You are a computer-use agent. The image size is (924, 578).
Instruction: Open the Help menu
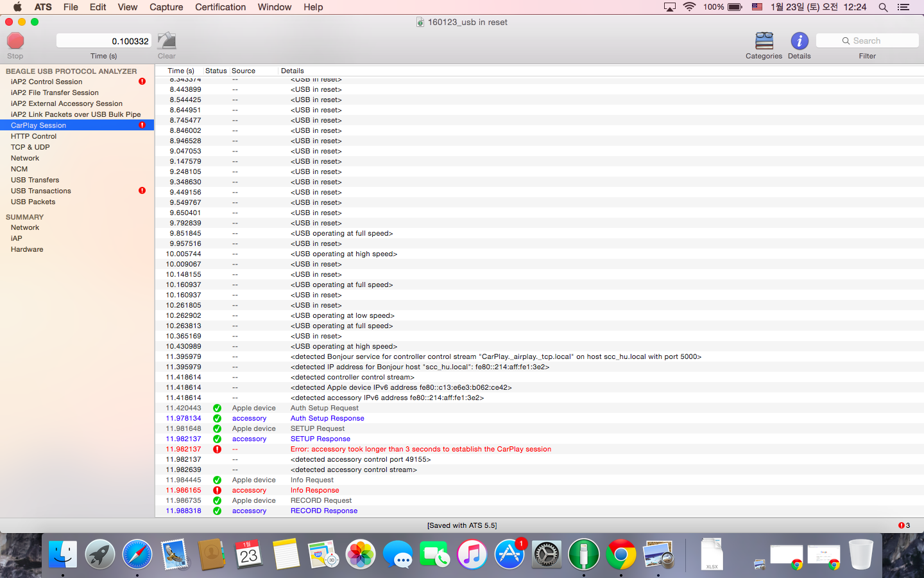pyautogui.click(x=313, y=7)
